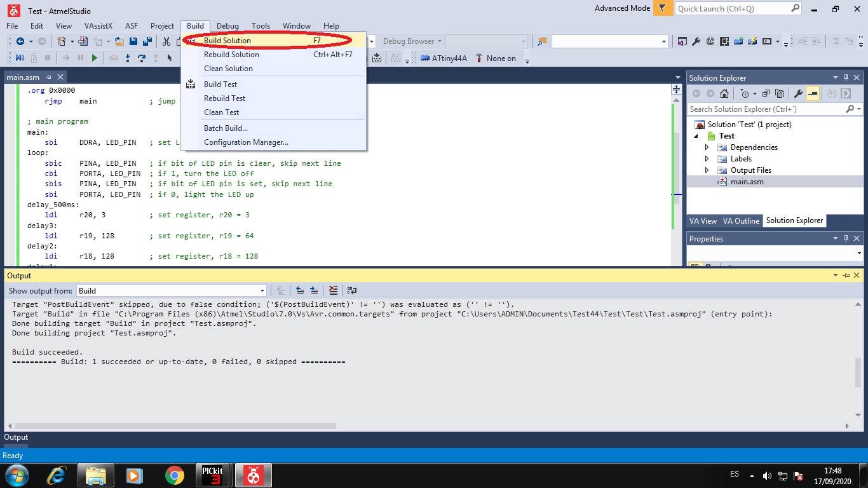This screenshot has height=488, width=868.
Task: Select the Output tab at bottom
Action: pos(17,437)
